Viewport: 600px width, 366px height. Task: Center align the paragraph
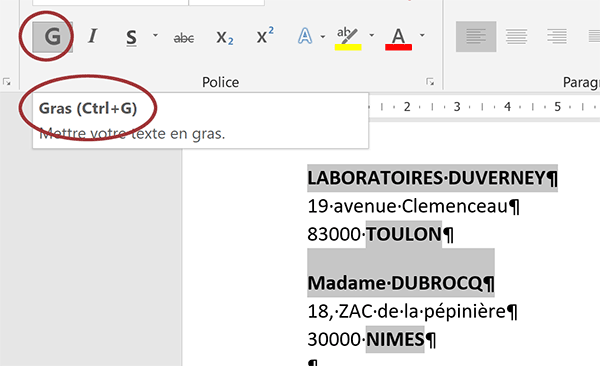(517, 37)
